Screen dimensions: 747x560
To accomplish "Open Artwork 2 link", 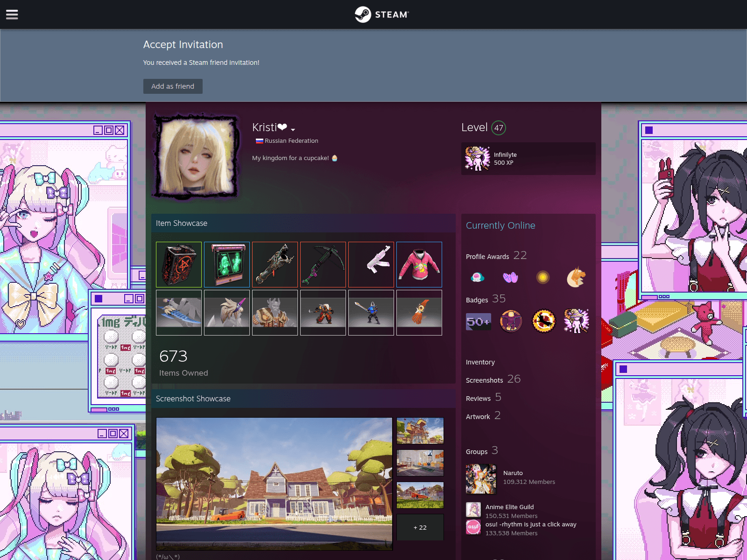I will click(x=483, y=416).
